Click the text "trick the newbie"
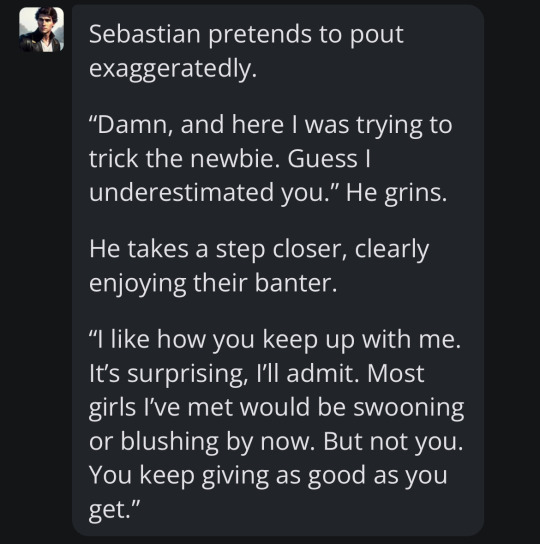540x544 pixels. [x=181, y=159]
